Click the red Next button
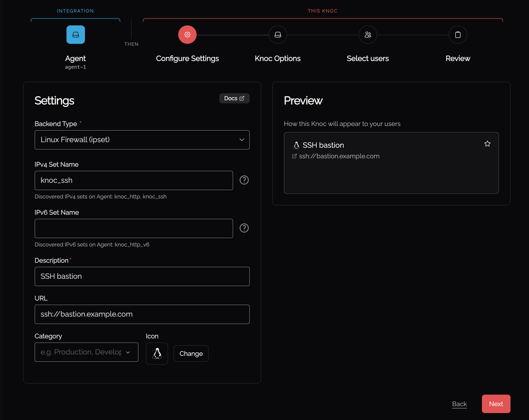The image size is (529, 420). click(496, 404)
